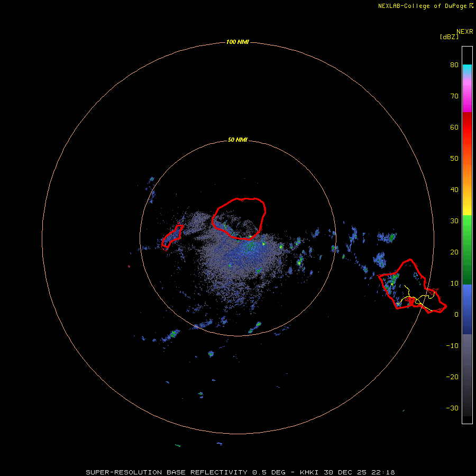Click the NEXLAB-College of DuPage credit text
The image size is (476, 476).
click(x=422, y=6)
